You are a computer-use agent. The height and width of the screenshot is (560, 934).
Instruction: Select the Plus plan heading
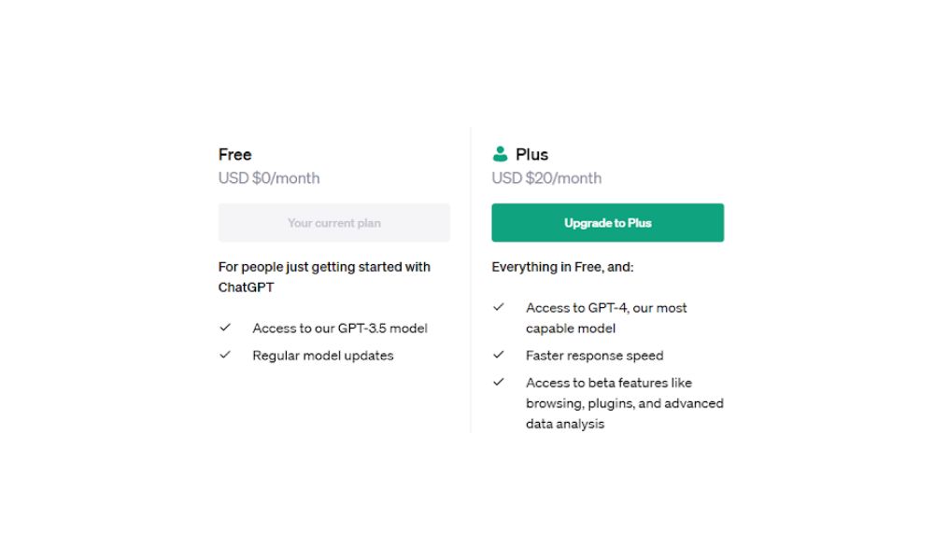[x=531, y=154]
